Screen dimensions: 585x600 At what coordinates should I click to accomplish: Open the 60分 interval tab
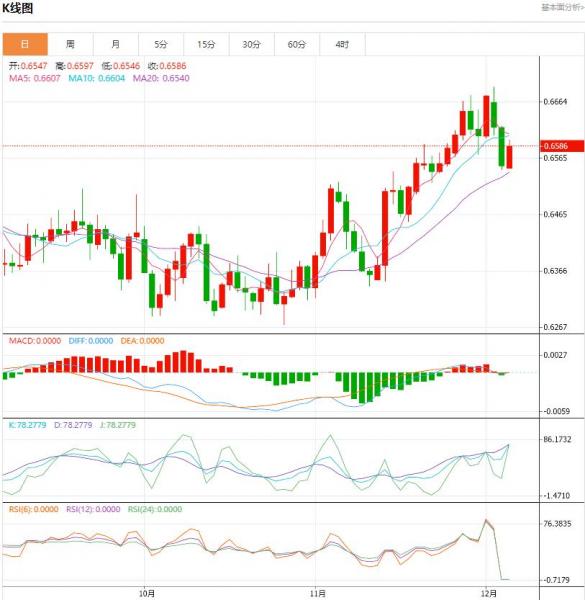[297, 44]
